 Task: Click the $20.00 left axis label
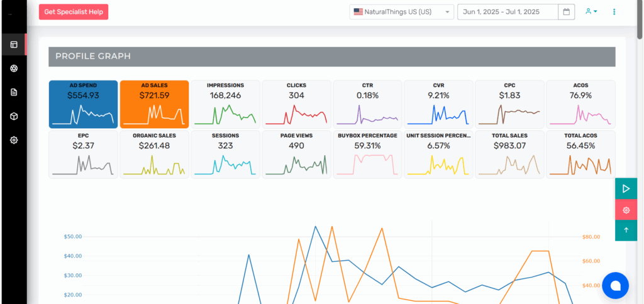73,295
